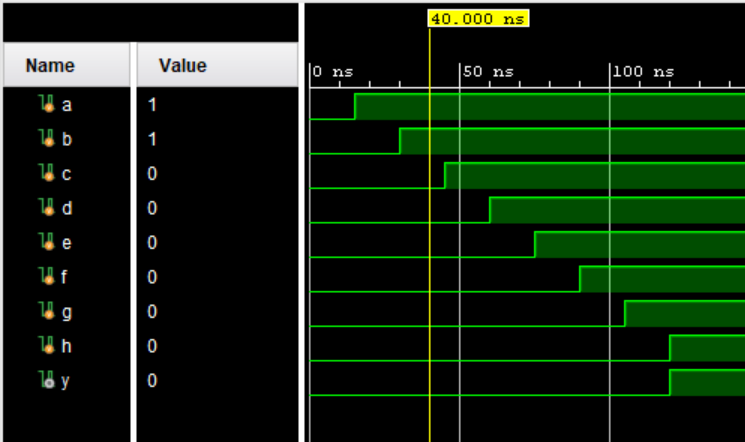The image size is (745, 442).
Task: Click the rising edge of signal d waveform
Action: coord(490,210)
